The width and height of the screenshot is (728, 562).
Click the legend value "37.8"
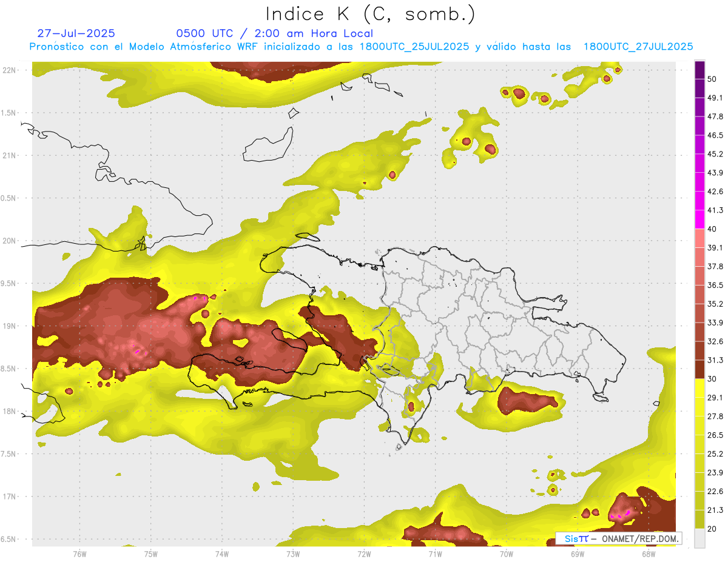click(x=715, y=267)
